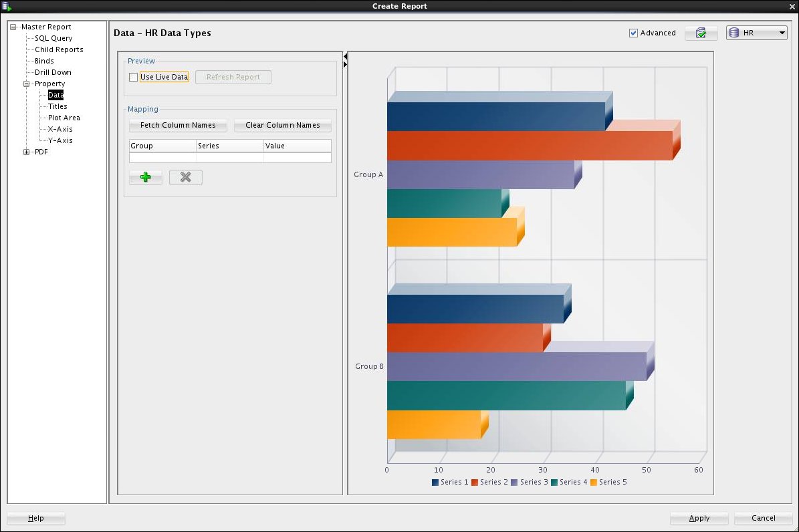The width and height of the screenshot is (799, 532).
Task: Uncheck the Advanced checkbox
Action: click(x=633, y=33)
